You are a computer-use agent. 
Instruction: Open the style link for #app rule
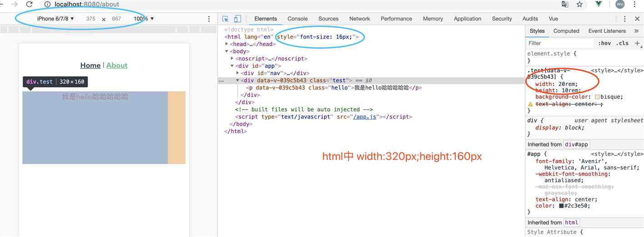pos(617,154)
